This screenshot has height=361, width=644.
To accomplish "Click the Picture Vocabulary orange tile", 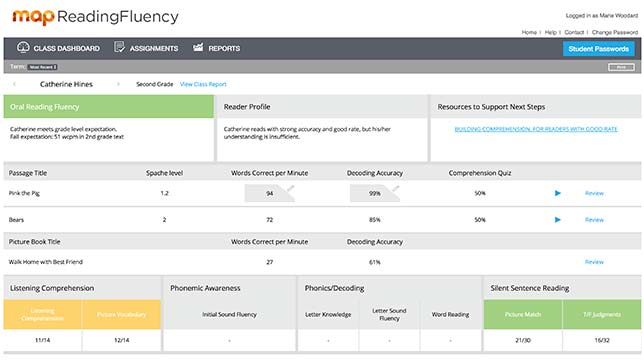I will pyautogui.click(x=121, y=315).
